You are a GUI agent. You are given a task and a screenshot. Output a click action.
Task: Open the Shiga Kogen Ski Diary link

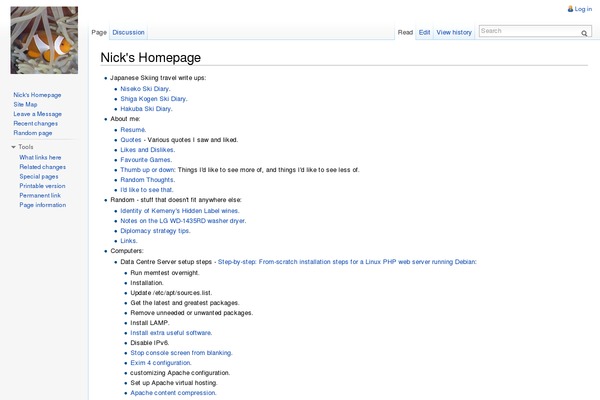[x=154, y=99]
